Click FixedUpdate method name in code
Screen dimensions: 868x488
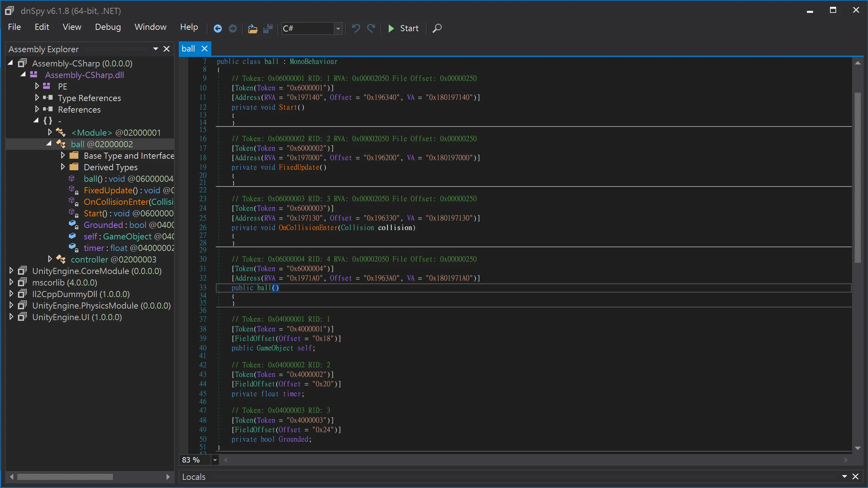299,168
